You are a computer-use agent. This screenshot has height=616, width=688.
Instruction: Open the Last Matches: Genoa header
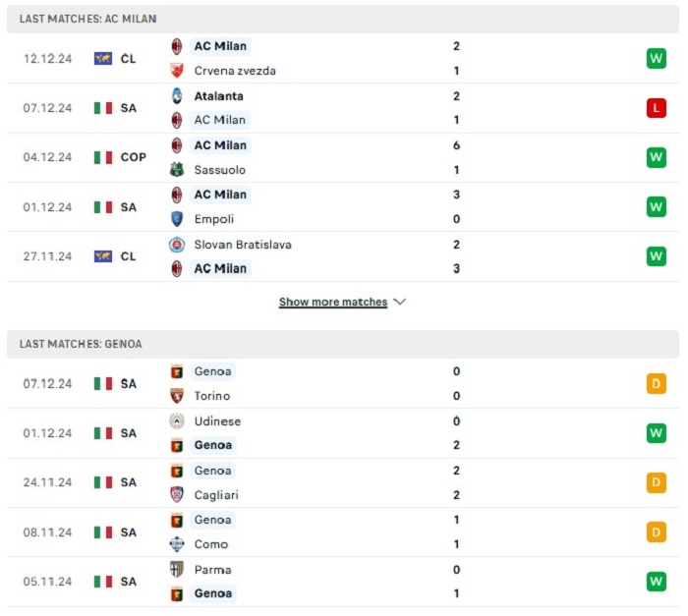pyautogui.click(x=343, y=344)
